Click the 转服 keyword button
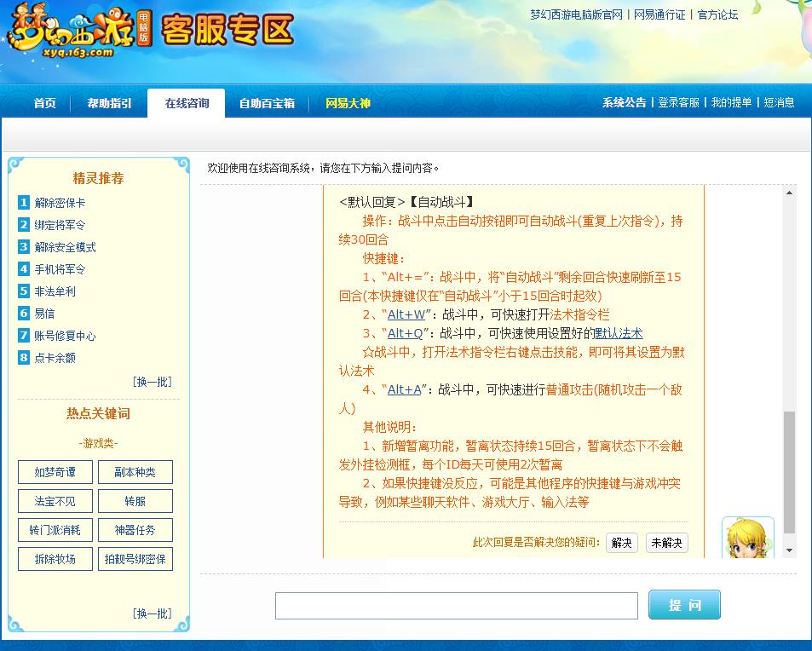This screenshot has width=812, height=651. pyautogui.click(x=135, y=500)
